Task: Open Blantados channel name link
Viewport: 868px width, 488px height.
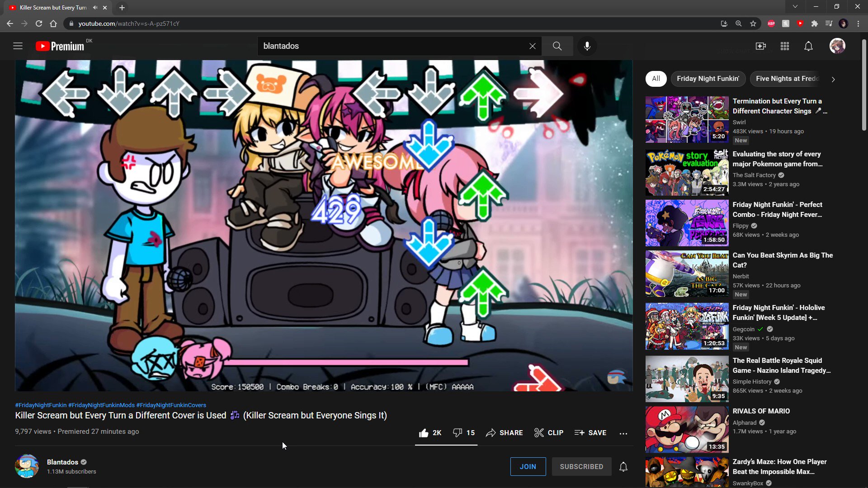Action: pos(62,462)
